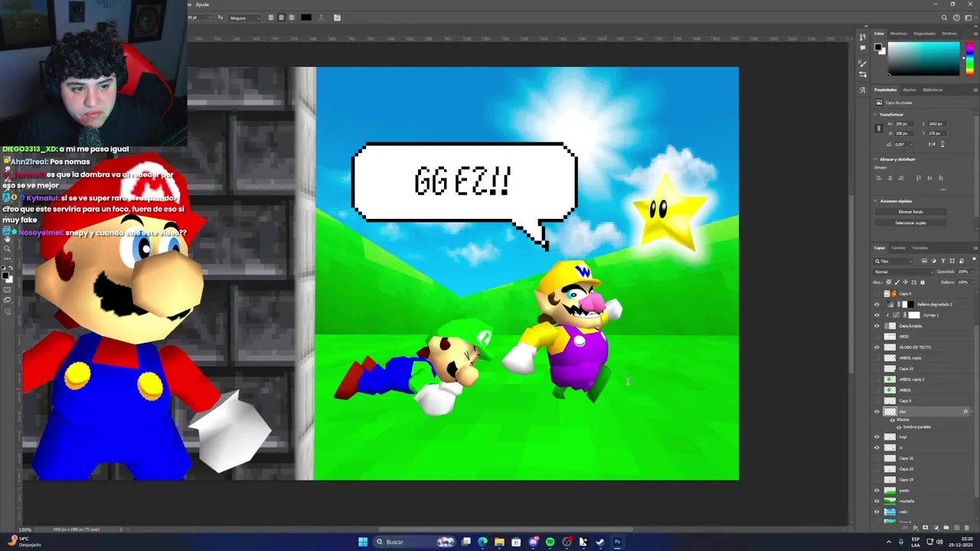Open the Comments panel icon in collapsed dock

[863, 47]
